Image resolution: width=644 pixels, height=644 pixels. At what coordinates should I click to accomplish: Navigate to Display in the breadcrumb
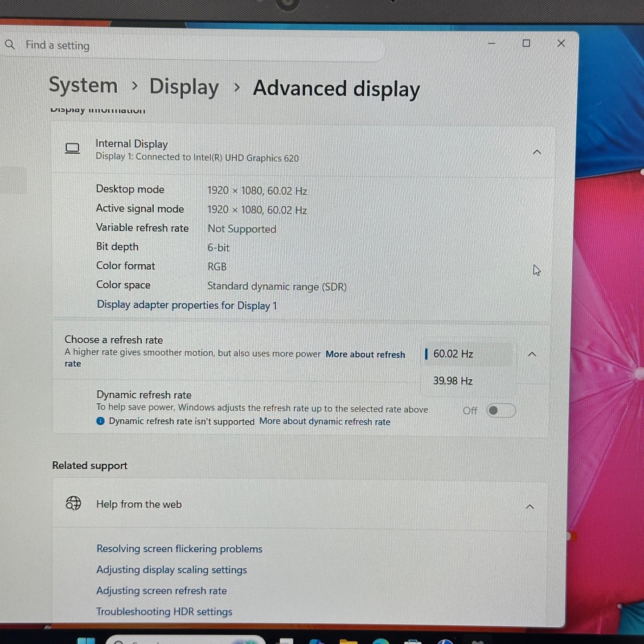click(x=184, y=86)
